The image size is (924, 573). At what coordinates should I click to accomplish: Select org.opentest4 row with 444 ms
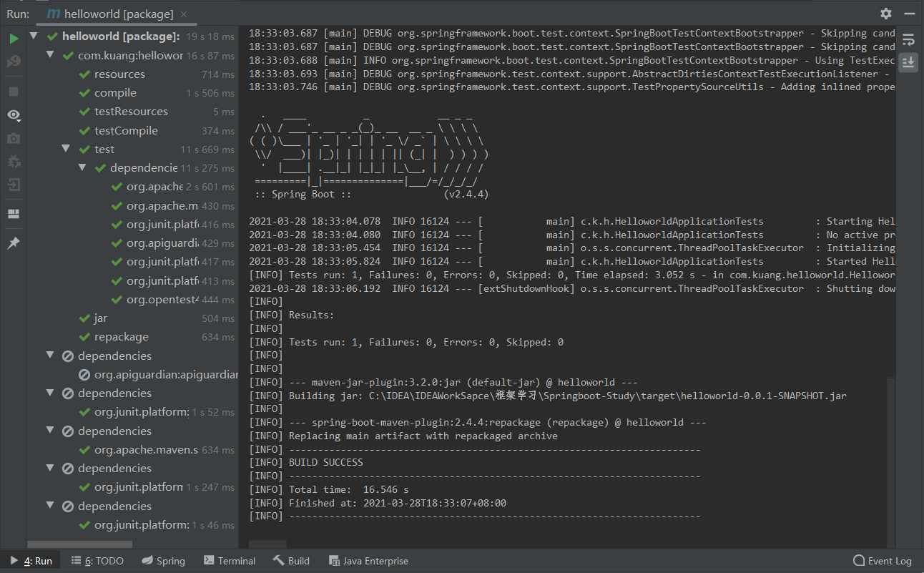[132, 300]
